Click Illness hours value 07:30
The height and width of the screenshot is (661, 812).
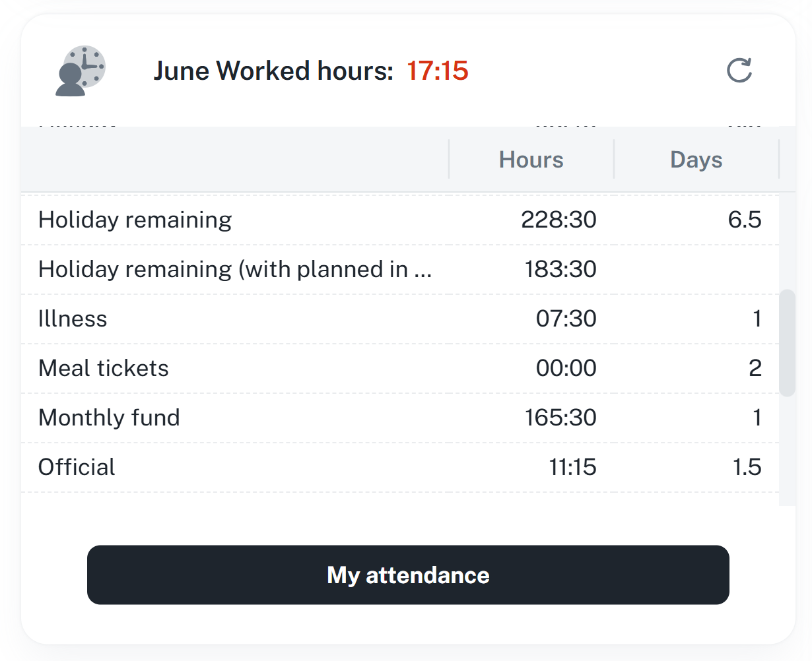[x=566, y=319]
